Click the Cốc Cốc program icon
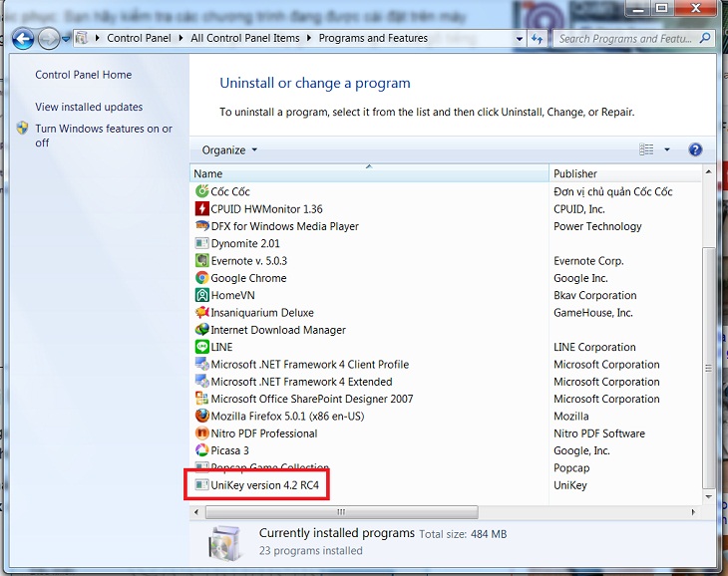Screen dimensions: 728x576 point(201,191)
